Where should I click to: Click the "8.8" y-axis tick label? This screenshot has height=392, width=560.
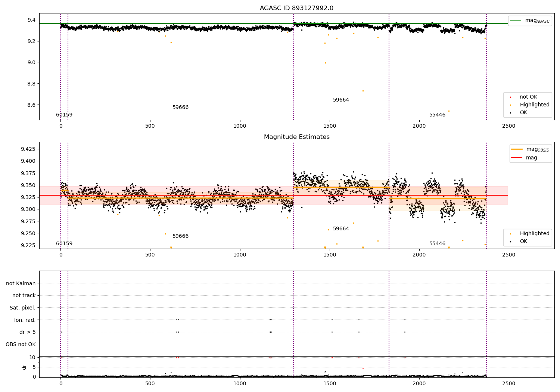coord(31,84)
